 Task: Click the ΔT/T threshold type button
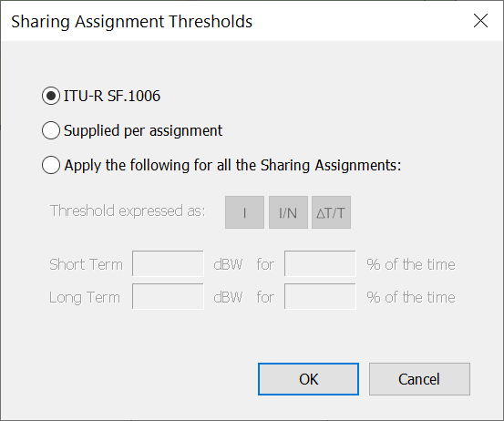331,212
